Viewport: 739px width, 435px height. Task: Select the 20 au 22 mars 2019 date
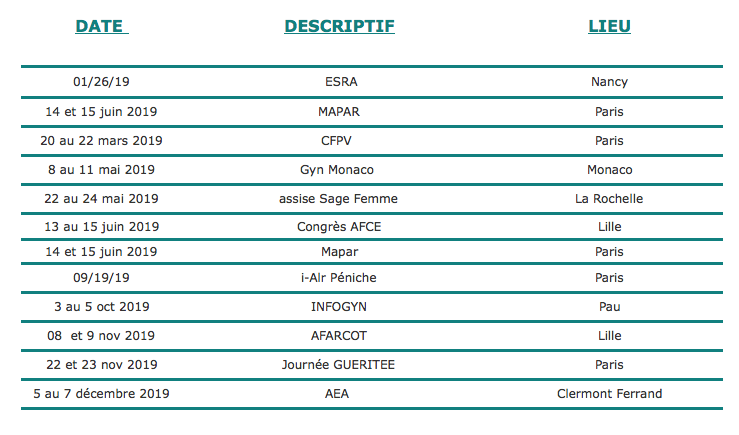(x=101, y=141)
